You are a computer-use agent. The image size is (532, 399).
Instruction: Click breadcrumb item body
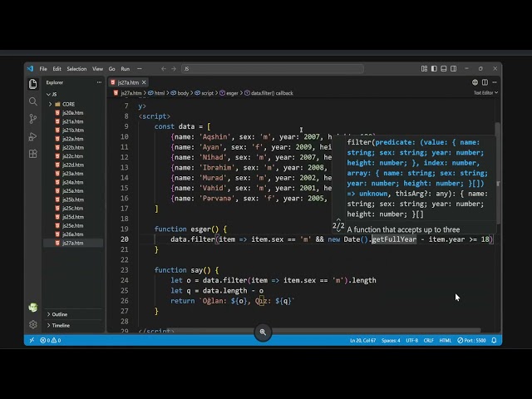(x=180, y=93)
